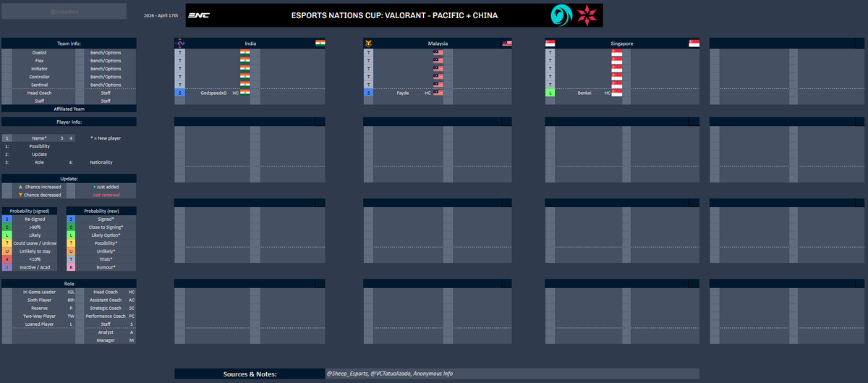The width and height of the screenshot is (868, 383).
Task: Click the green C swatch for >90%
Action: [7, 227]
